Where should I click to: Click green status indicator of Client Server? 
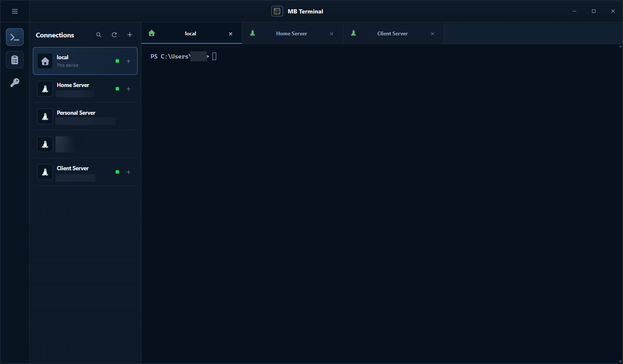[117, 172]
